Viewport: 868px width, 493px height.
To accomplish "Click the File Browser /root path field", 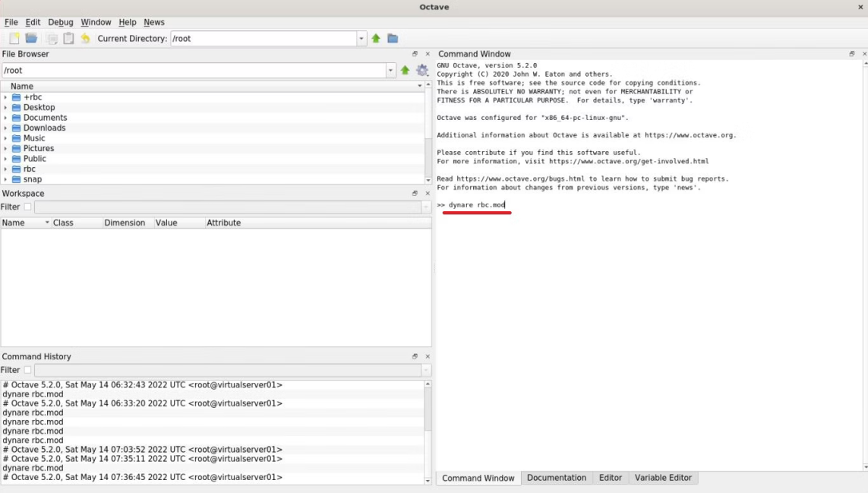I will point(194,71).
